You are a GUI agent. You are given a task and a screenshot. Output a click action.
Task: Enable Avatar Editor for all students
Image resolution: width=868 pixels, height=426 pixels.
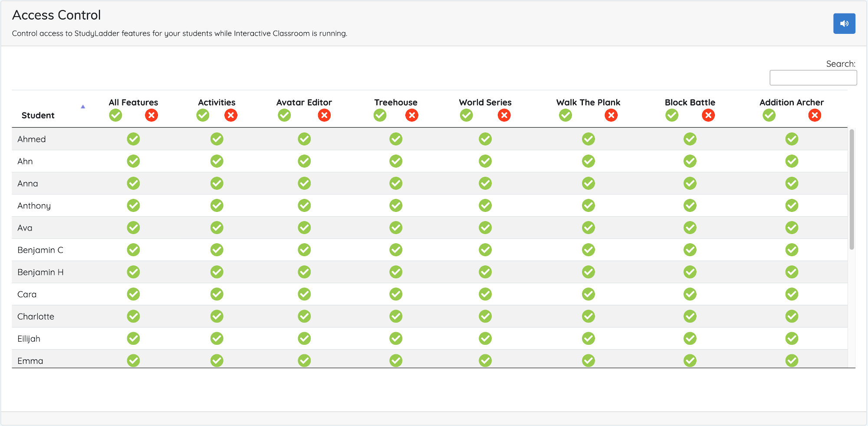(x=284, y=115)
